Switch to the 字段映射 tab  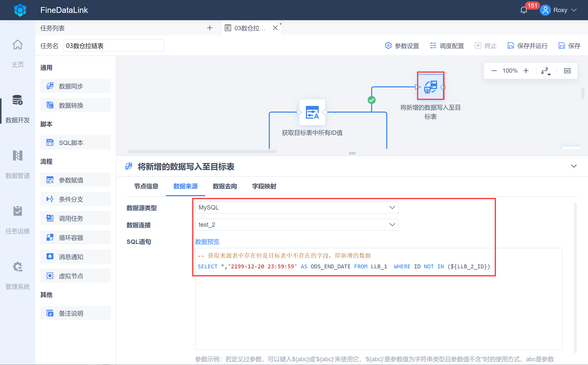click(264, 186)
